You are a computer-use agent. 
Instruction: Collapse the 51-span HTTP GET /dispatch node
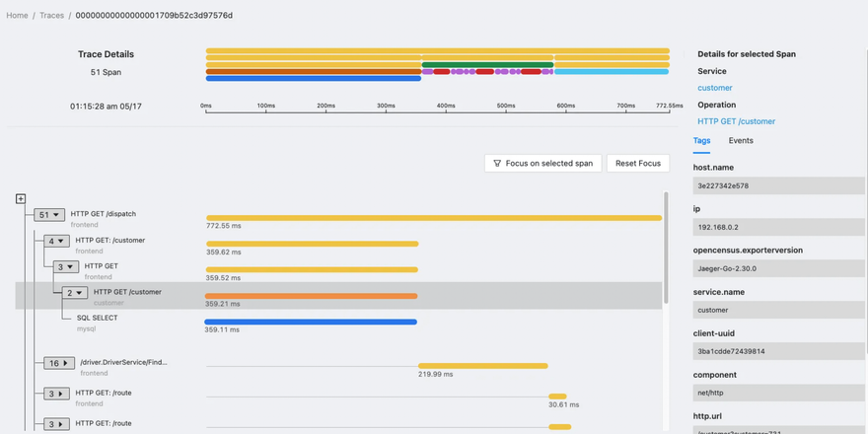click(x=49, y=214)
